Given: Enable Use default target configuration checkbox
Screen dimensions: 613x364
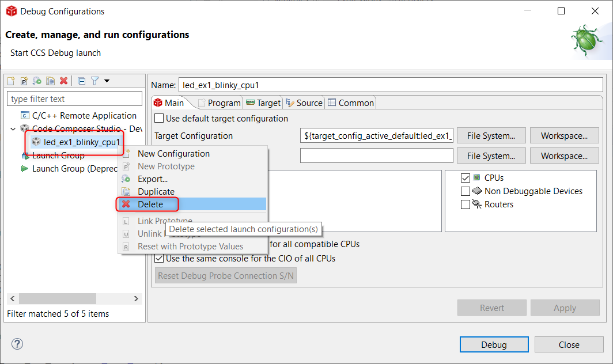Looking at the screenshot, I should pyautogui.click(x=159, y=119).
